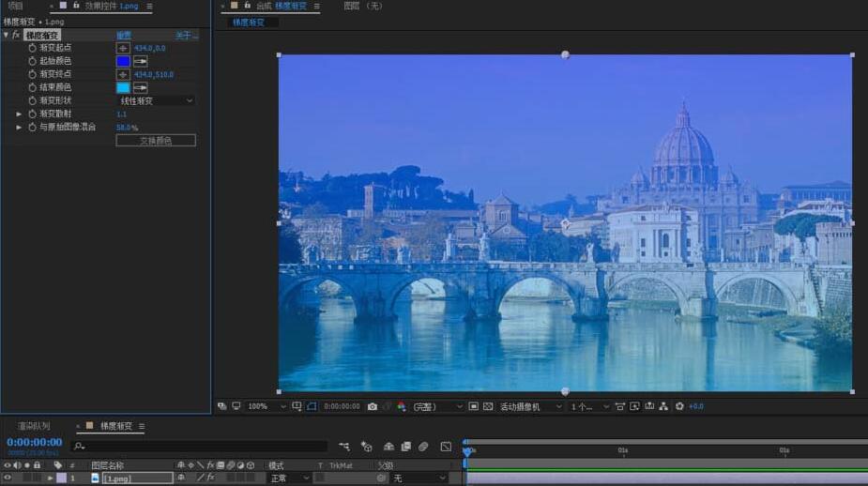This screenshot has height=486, width=868.
Task: Toggle the stopwatch for 渐变形状
Action: (32, 100)
